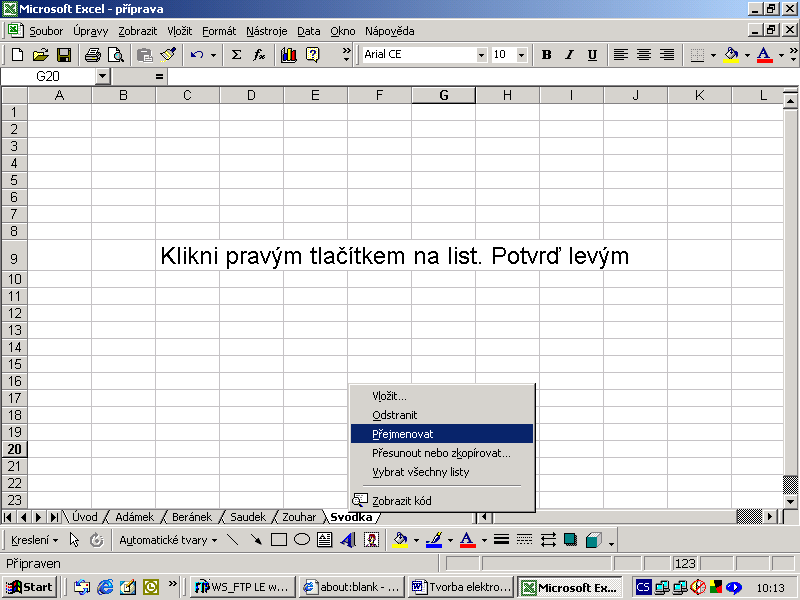Click the Paste clipboard icon
Screen dimensions: 800x600
(x=145, y=55)
